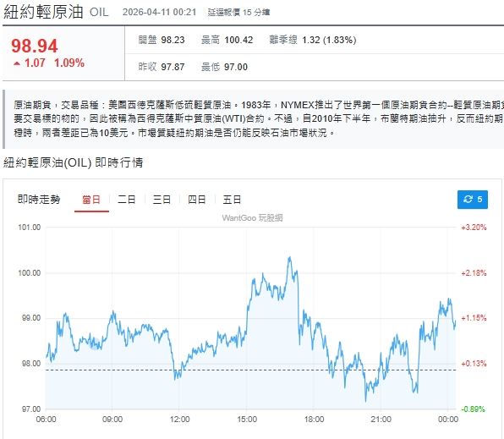This screenshot has height=439, width=504.
Task: Click the 21:00 time axis label
Action: pyautogui.click(x=381, y=419)
